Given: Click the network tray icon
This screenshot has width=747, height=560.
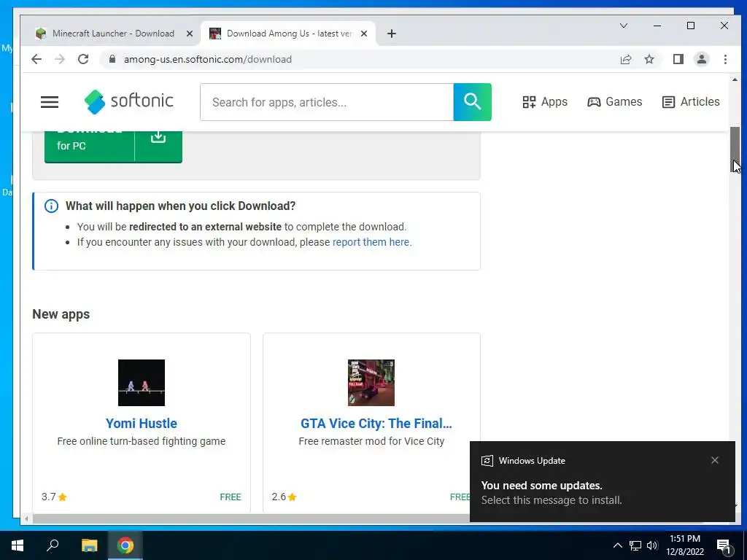Looking at the screenshot, I should click(x=635, y=545).
